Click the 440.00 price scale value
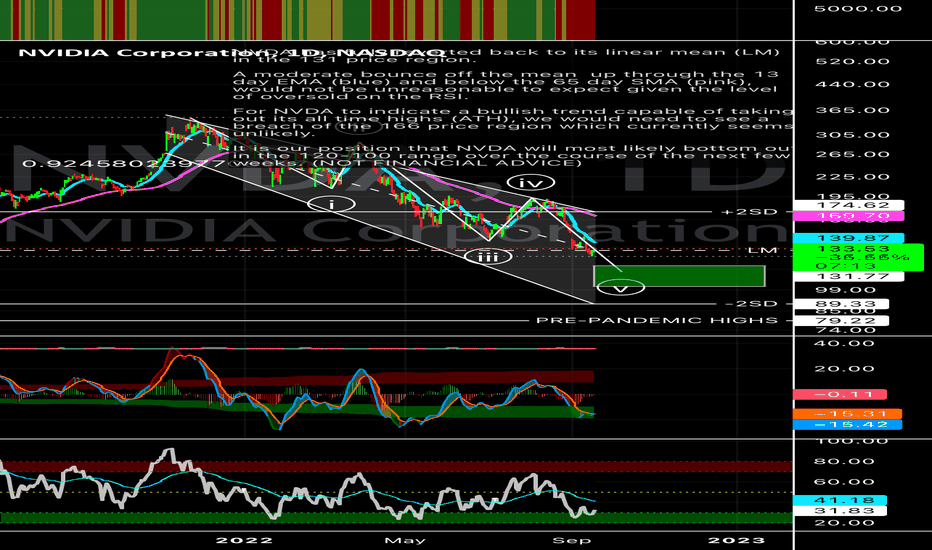 pos(852,84)
